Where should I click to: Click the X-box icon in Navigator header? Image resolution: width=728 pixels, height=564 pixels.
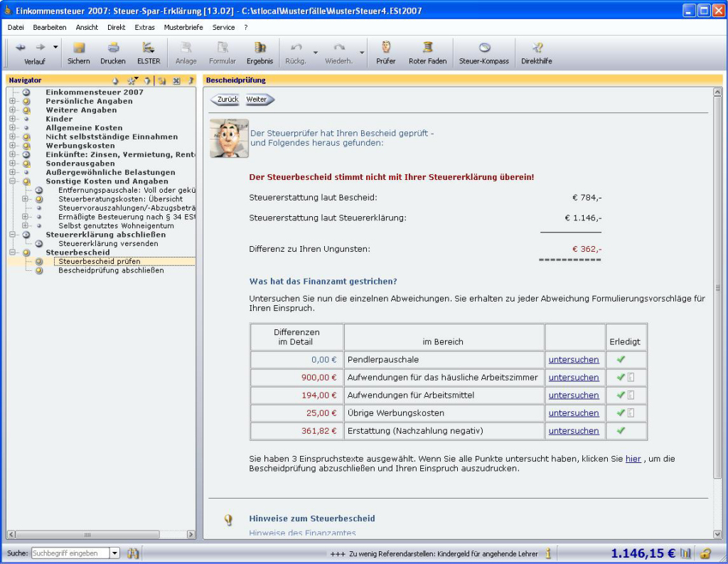tap(176, 81)
